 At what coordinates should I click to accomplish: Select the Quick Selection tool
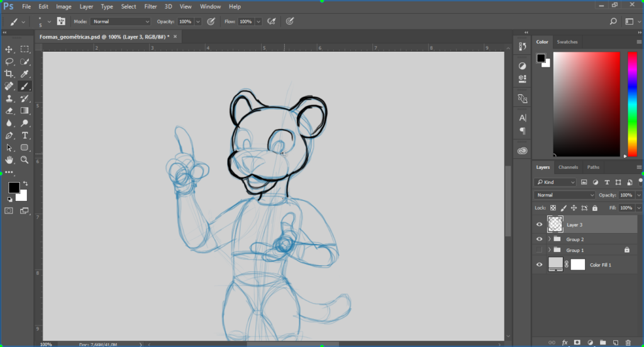(x=25, y=62)
